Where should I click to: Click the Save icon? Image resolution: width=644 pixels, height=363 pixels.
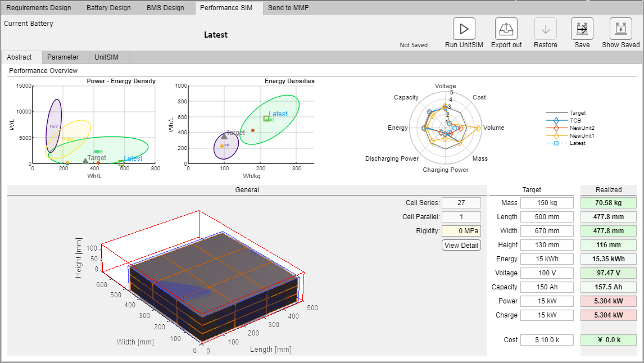[582, 29]
